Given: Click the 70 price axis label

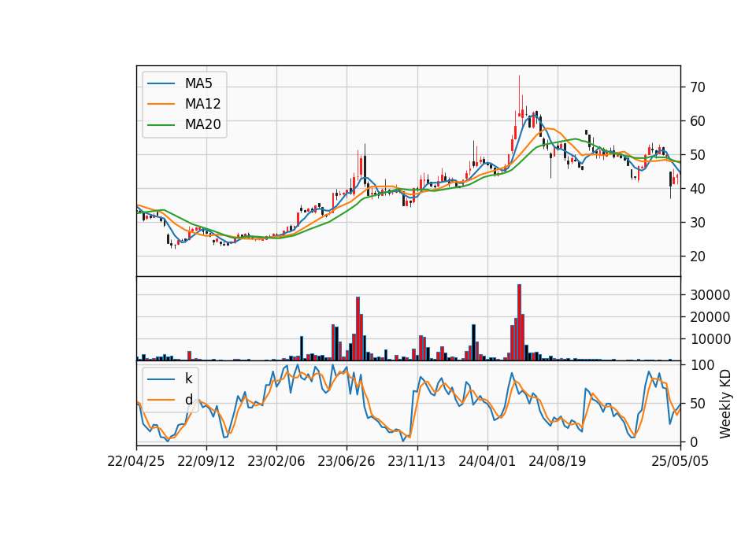Looking at the screenshot, I should [x=698, y=87].
